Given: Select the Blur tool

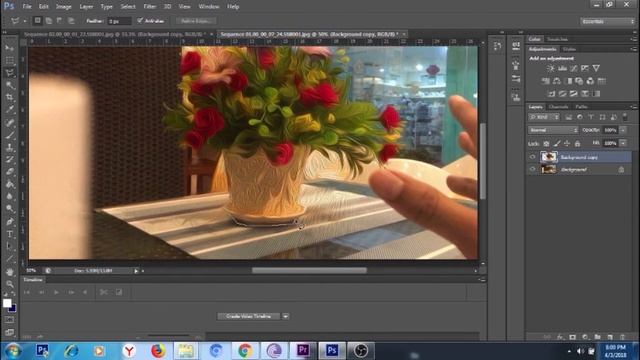Looking at the screenshot, I should tap(10, 196).
